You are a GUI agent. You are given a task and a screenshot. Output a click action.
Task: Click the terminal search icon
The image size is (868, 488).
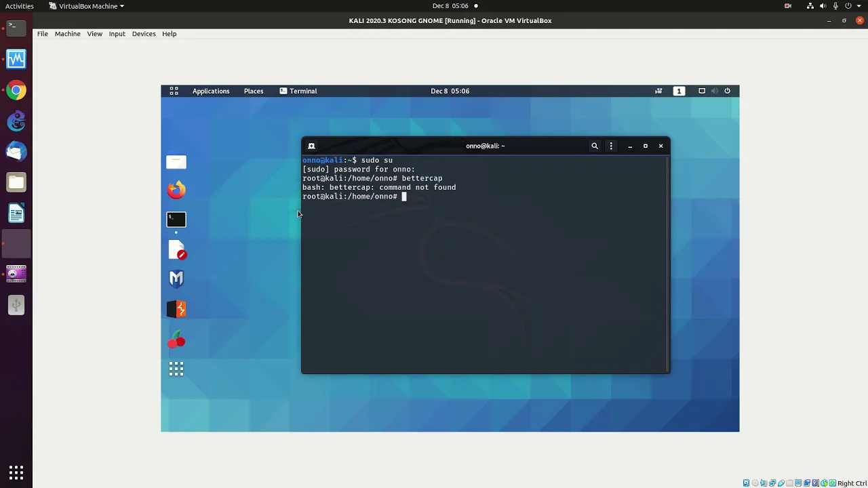click(x=595, y=146)
